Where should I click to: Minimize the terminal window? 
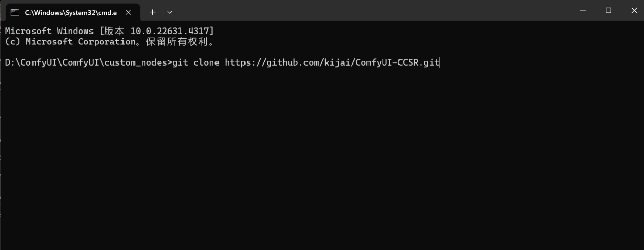(x=583, y=11)
